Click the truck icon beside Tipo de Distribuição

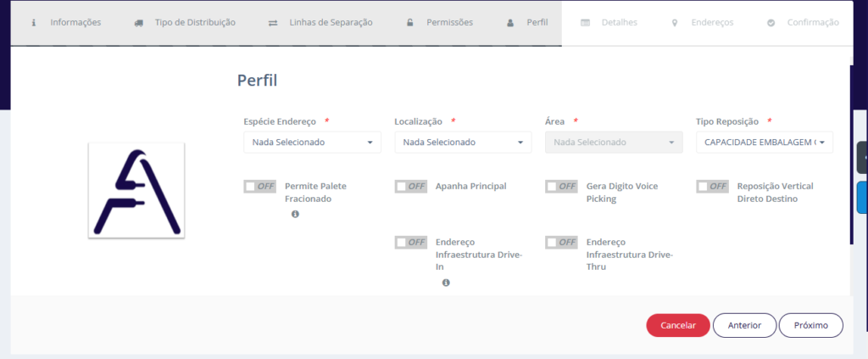point(138,23)
